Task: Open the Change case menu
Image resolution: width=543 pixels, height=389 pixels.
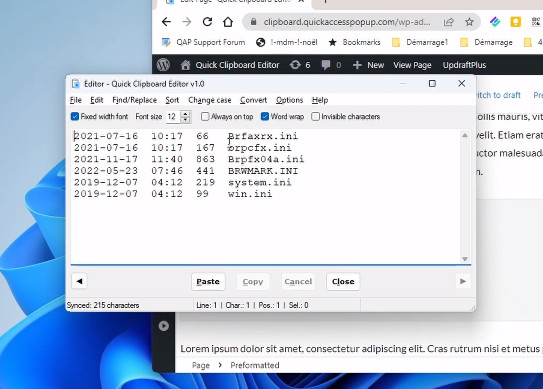Action: pos(210,100)
